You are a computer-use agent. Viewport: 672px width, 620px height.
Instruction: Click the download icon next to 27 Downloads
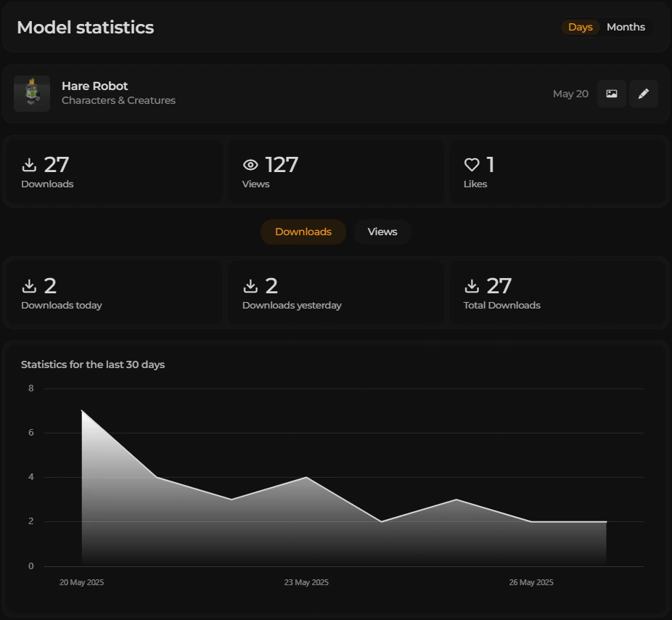(29, 165)
